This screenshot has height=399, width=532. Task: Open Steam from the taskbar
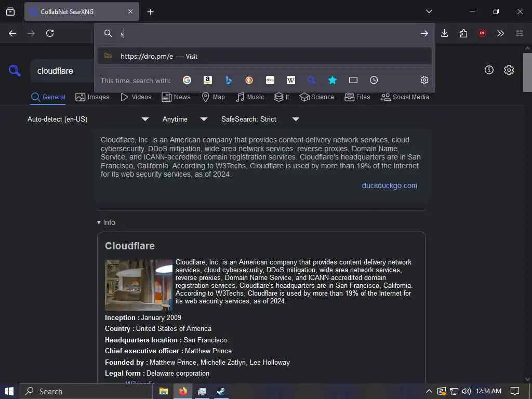click(221, 391)
